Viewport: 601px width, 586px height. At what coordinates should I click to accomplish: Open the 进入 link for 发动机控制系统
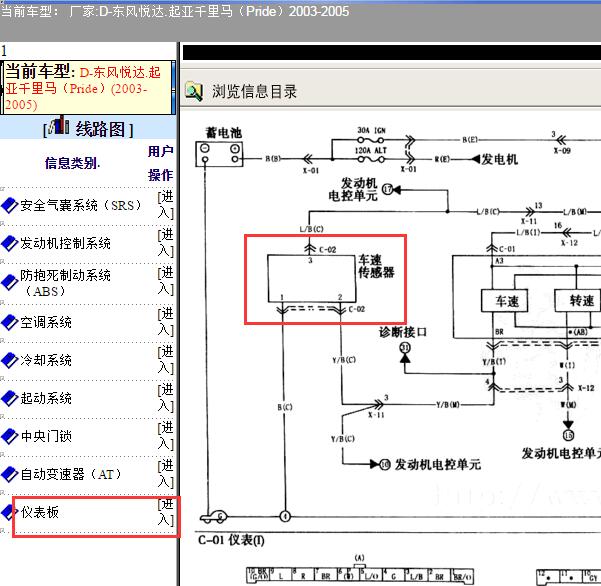point(166,243)
